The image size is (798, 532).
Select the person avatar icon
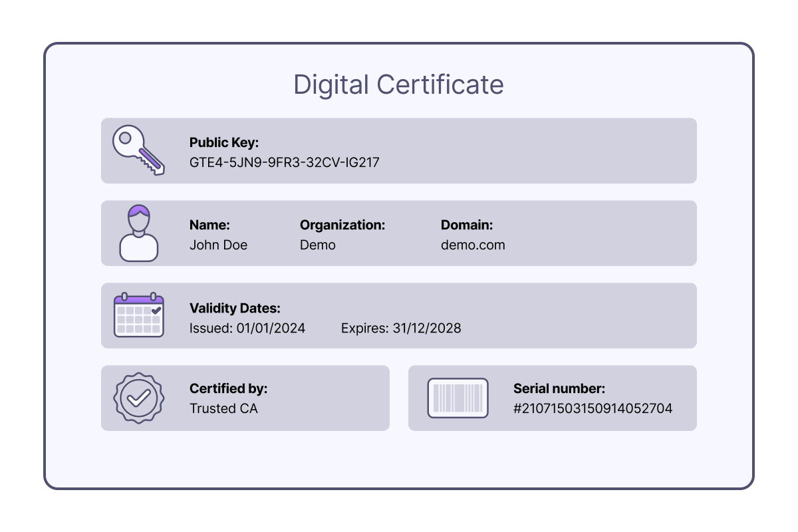[x=138, y=233]
